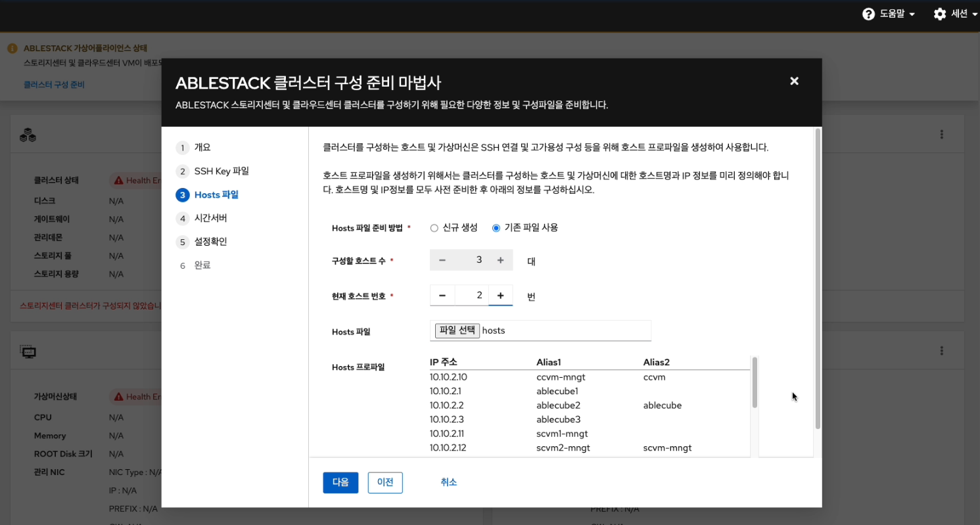Select IP cell 10.10.2.11
This screenshot has width=980, height=525.
tap(447, 434)
